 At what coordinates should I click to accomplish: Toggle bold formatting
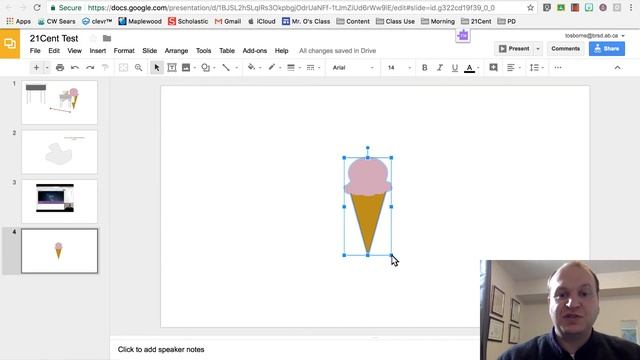(424, 68)
